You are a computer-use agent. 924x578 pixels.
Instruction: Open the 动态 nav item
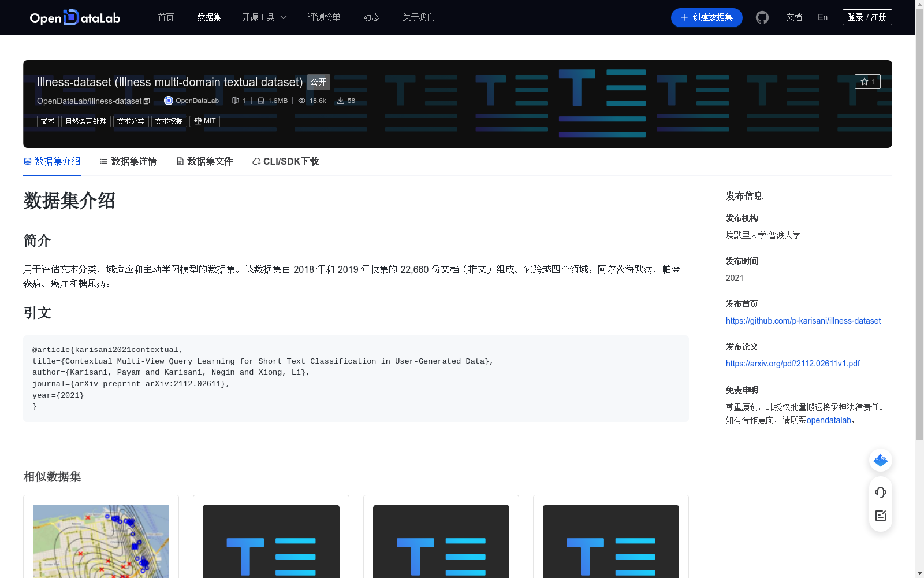(371, 17)
